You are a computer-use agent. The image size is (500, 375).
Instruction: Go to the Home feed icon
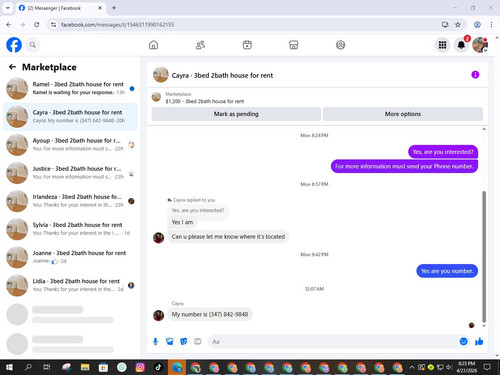(x=153, y=45)
